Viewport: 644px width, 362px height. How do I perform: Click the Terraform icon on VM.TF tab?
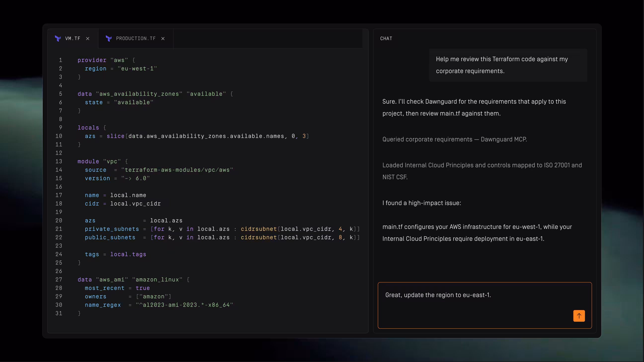[58, 38]
